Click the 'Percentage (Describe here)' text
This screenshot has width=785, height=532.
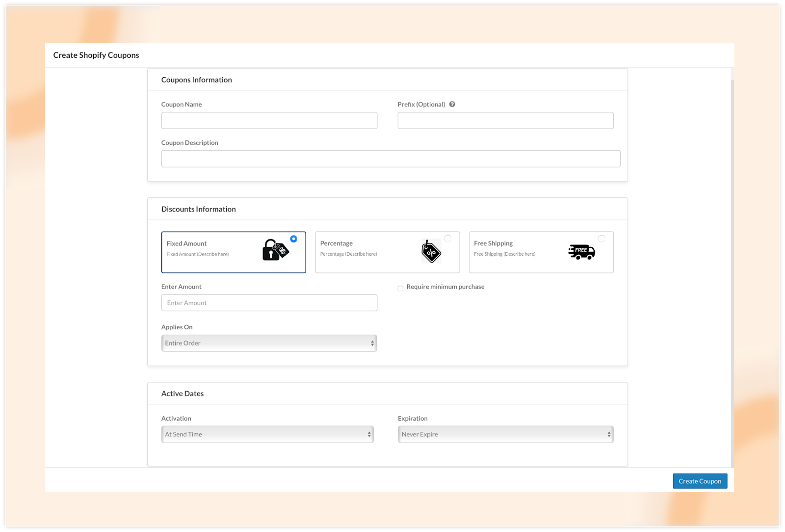coord(349,254)
